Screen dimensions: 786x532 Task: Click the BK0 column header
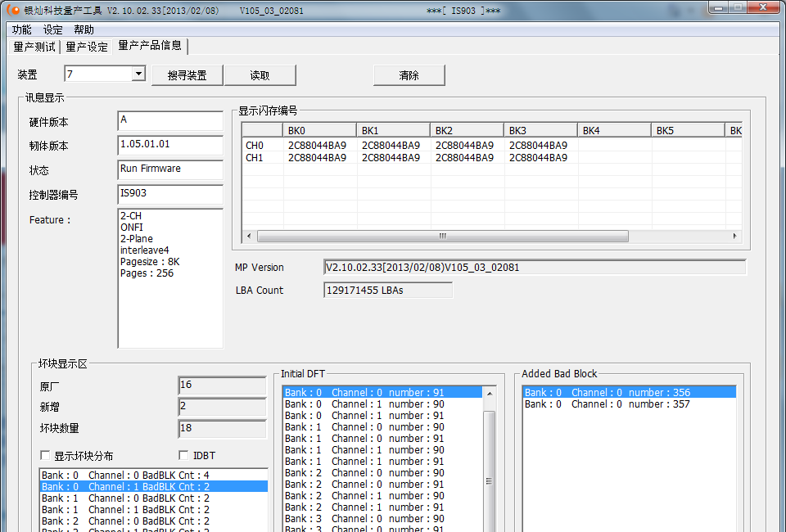coord(319,130)
